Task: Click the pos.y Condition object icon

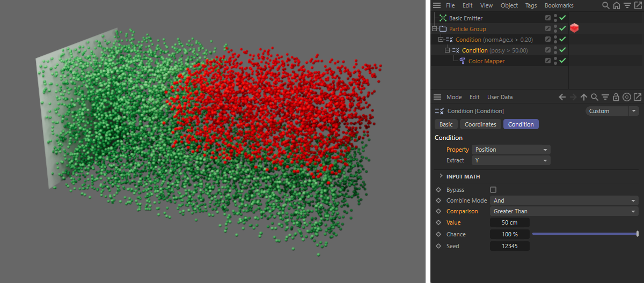Action: (x=456, y=50)
